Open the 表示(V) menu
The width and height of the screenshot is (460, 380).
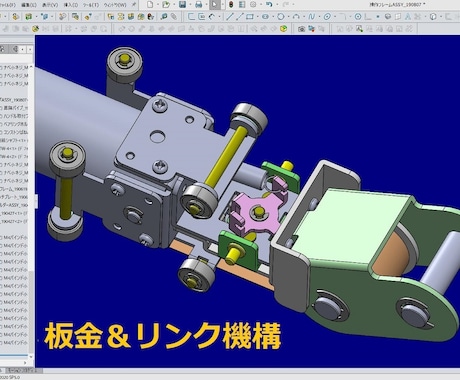[x=50, y=5]
